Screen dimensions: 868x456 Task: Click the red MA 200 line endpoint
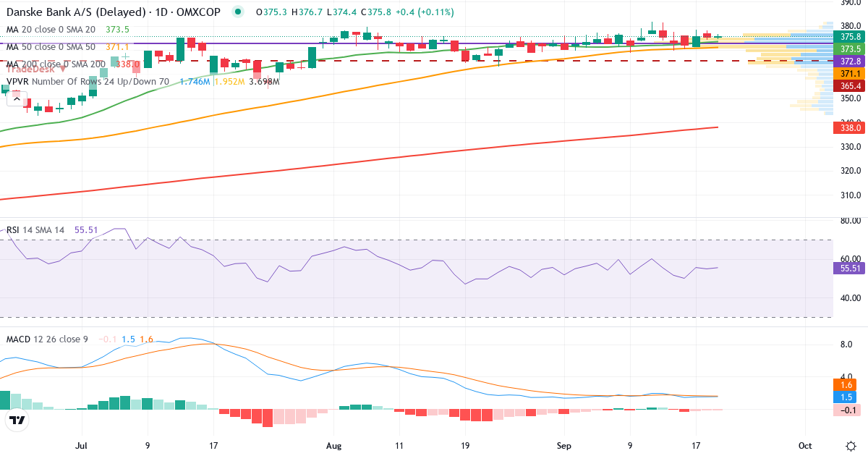coord(717,127)
